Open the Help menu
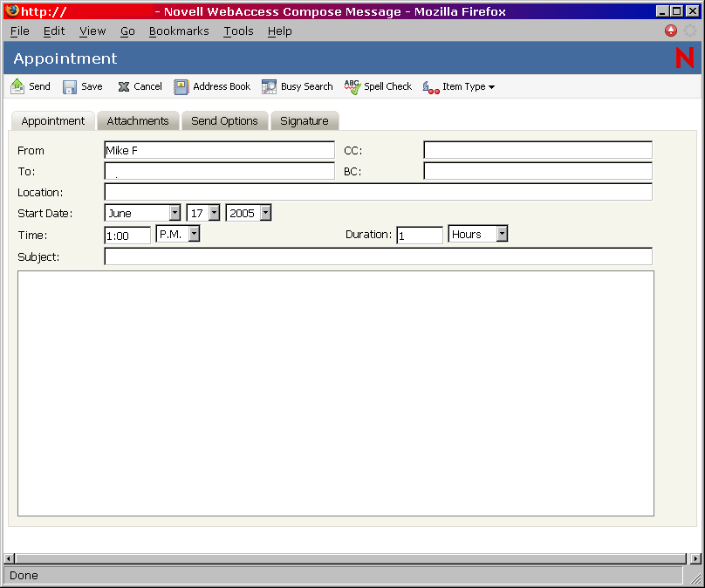This screenshot has width=705, height=588. pos(280,31)
